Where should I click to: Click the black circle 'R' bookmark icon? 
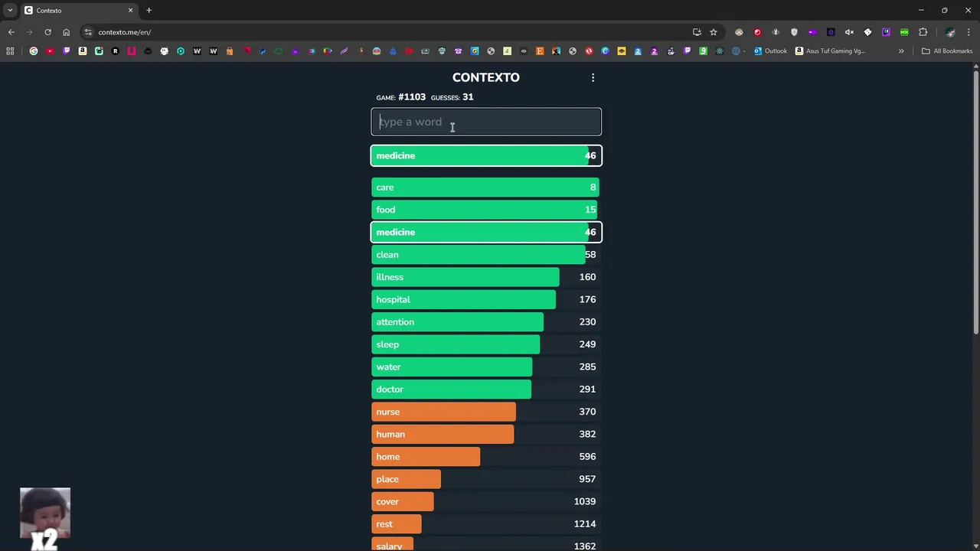(x=116, y=51)
